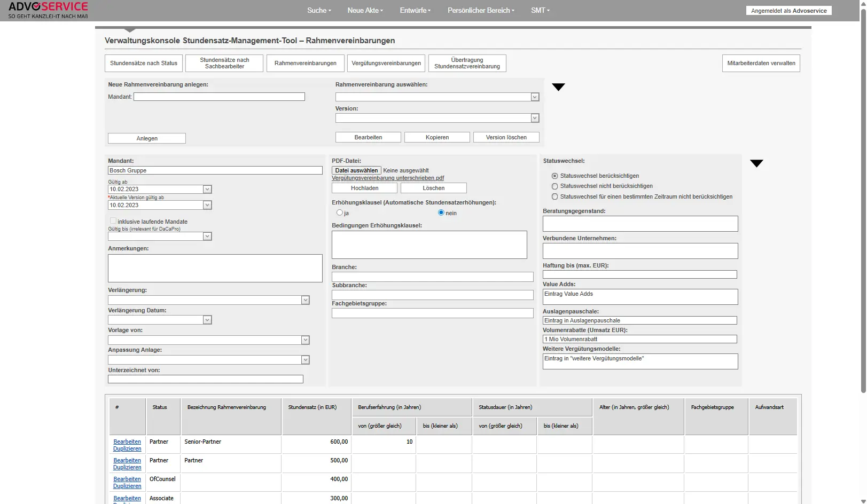867x504 pixels.
Task: Switch to Vergütungsvereinbarungen tab
Action: click(386, 63)
